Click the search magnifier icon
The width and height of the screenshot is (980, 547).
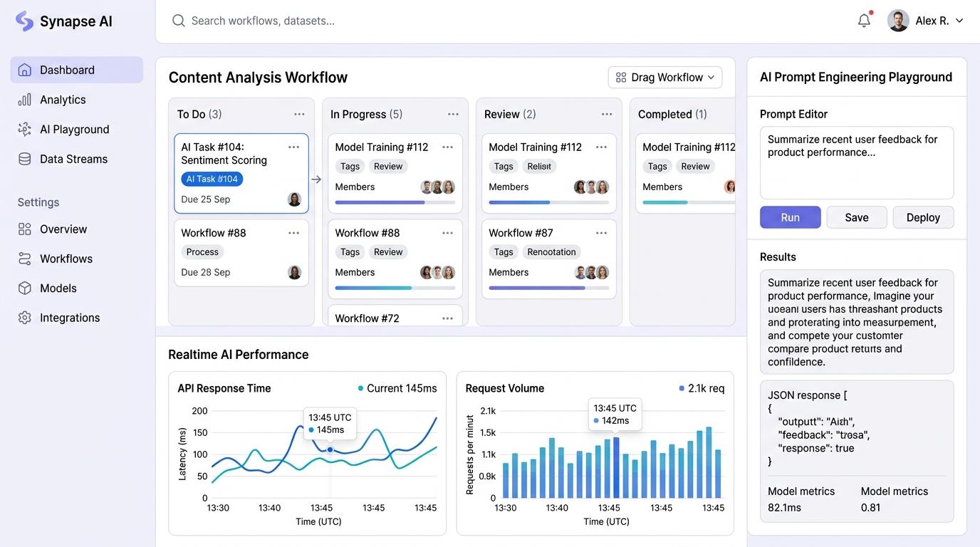click(178, 21)
